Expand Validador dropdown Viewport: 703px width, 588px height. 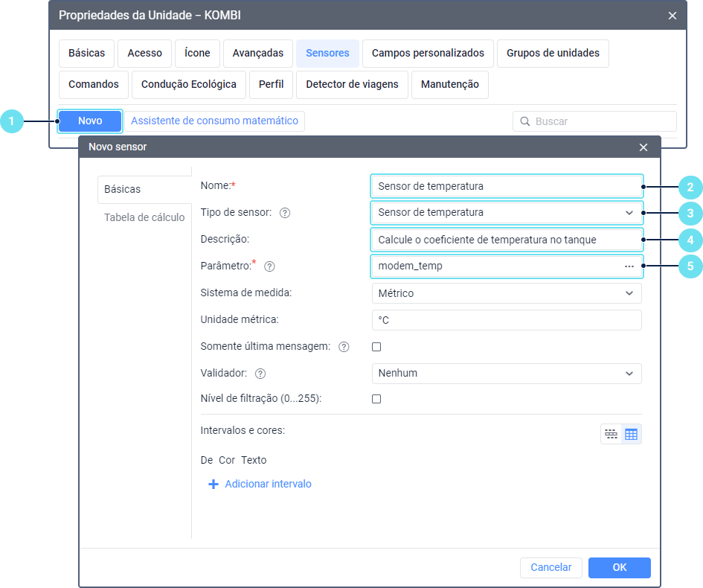(506, 373)
